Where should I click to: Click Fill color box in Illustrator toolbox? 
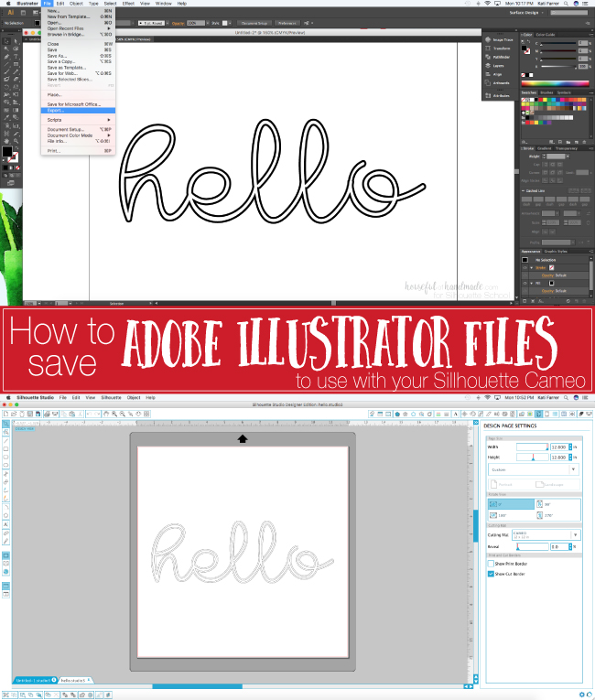(6, 152)
